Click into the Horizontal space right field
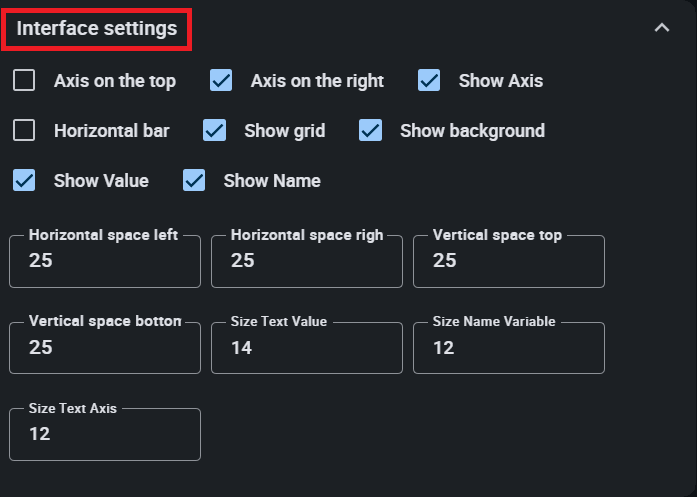Screen dimensions: 697x497 [x=307, y=261]
